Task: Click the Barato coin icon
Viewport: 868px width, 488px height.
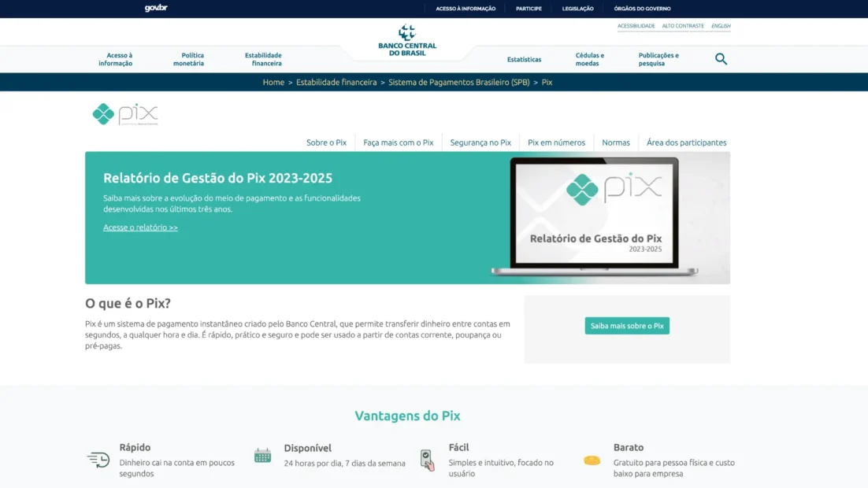Action: point(592,460)
